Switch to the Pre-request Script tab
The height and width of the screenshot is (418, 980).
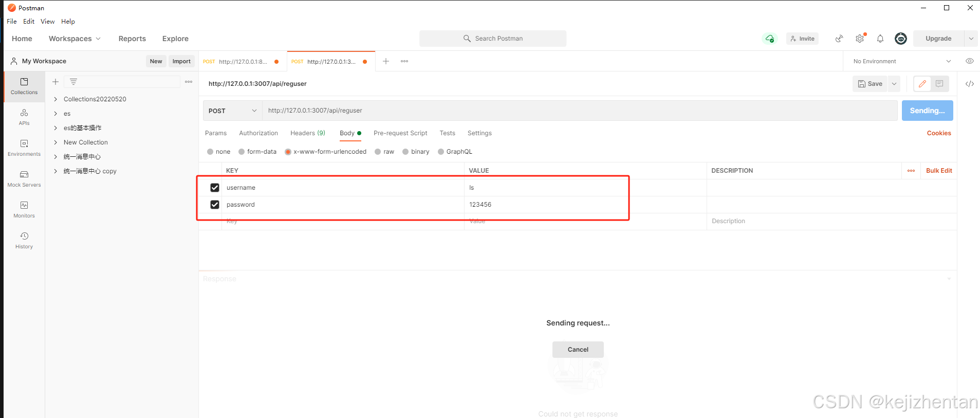[400, 133]
